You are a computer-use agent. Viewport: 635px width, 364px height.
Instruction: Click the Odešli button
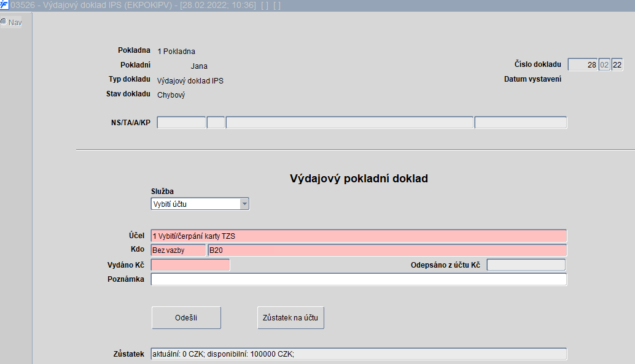(186, 317)
